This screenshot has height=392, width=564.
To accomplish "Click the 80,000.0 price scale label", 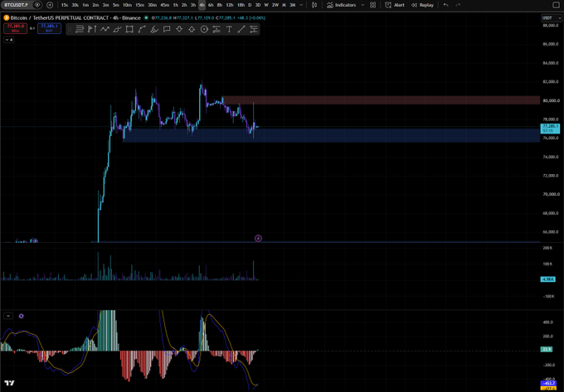I will click(551, 100).
